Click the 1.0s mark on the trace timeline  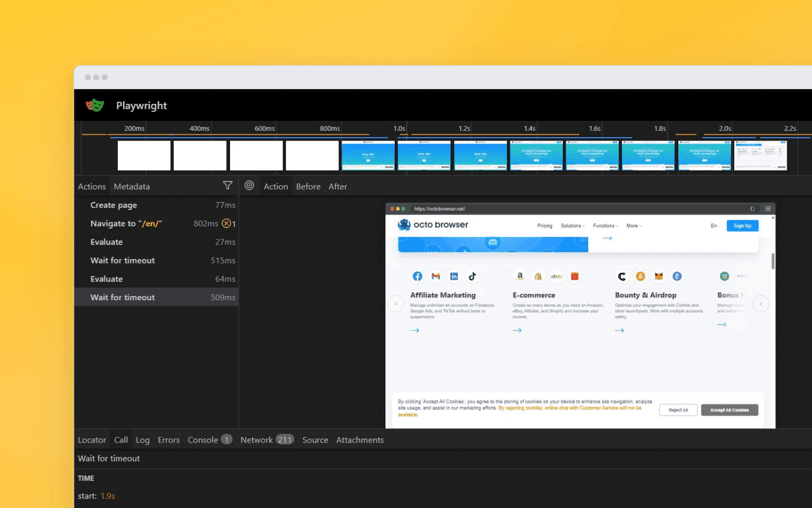pos(399,128)
